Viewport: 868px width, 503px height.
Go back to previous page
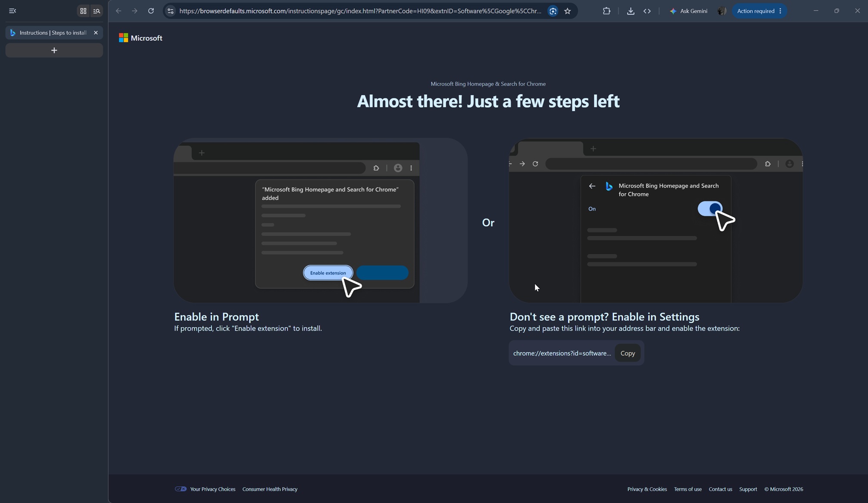pyautogui.click(x=118, y=11)
